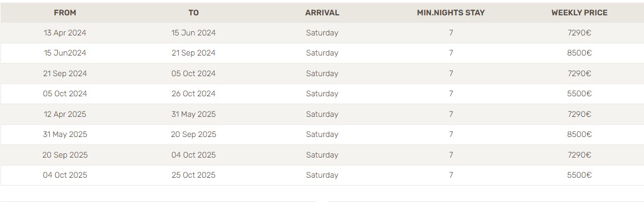
Task: Select the 15 Jun 2024 to-date cell
Action: [x=193, y=33]
